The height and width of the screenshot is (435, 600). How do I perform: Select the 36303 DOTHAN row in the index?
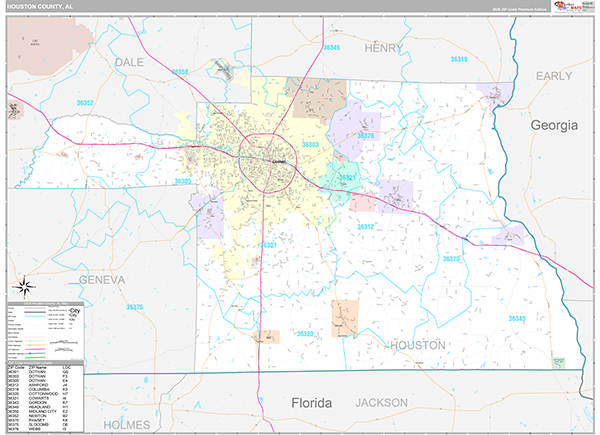tap(45, 376)
